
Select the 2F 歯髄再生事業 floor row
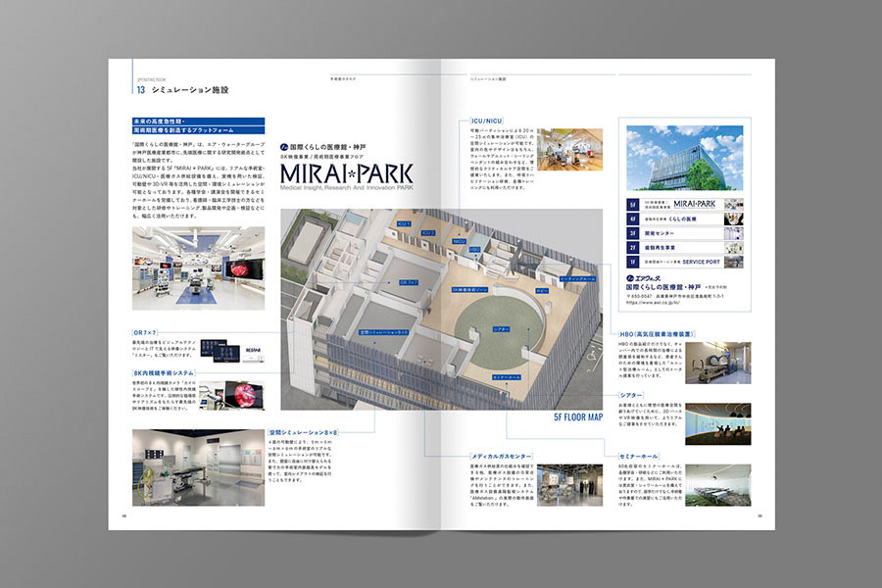685,248
